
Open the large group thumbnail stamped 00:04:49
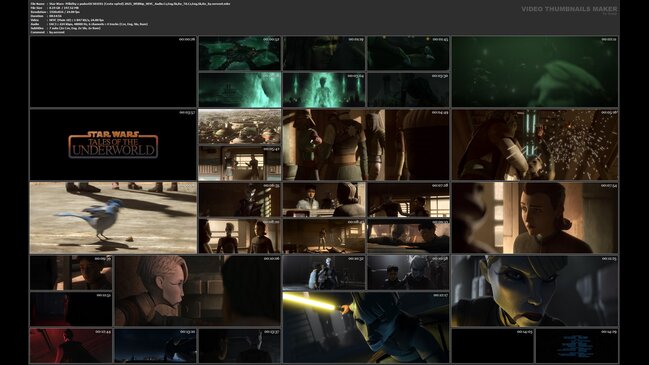(x=366, y=145)
